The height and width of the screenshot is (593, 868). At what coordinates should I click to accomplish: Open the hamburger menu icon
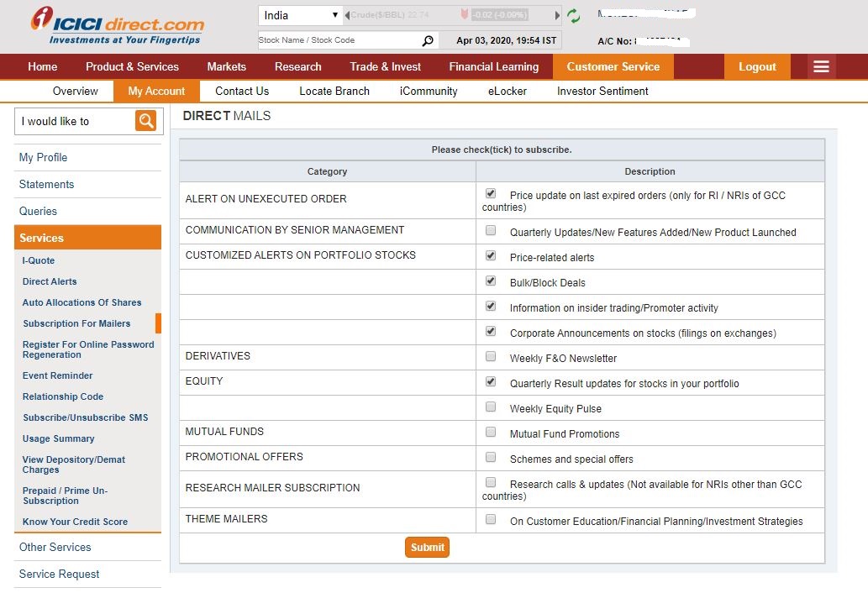(x=821, y=67)
